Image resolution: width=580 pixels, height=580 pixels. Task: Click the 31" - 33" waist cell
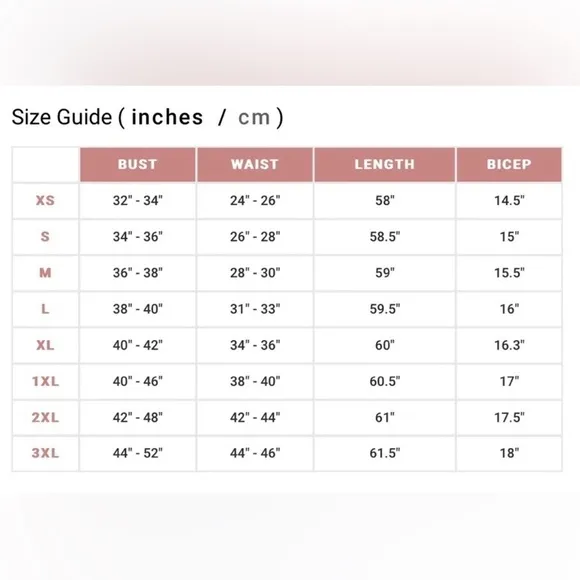[255, 309]
